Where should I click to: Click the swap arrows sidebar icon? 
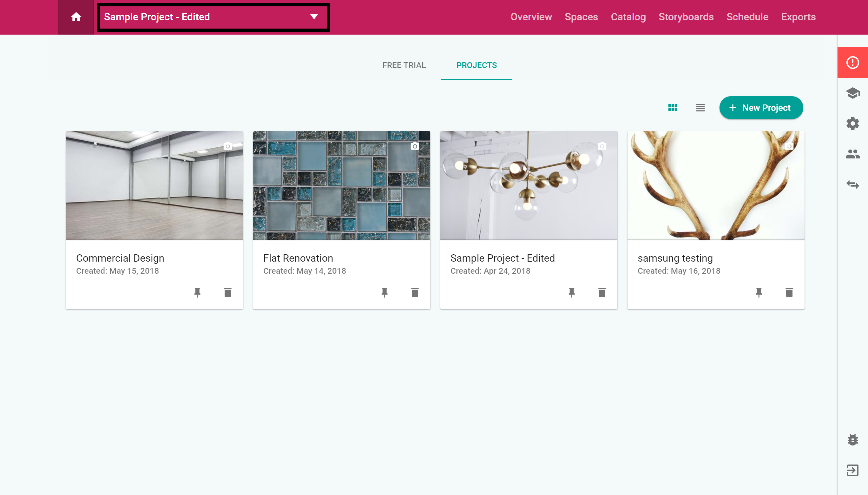tap(852, 184)
